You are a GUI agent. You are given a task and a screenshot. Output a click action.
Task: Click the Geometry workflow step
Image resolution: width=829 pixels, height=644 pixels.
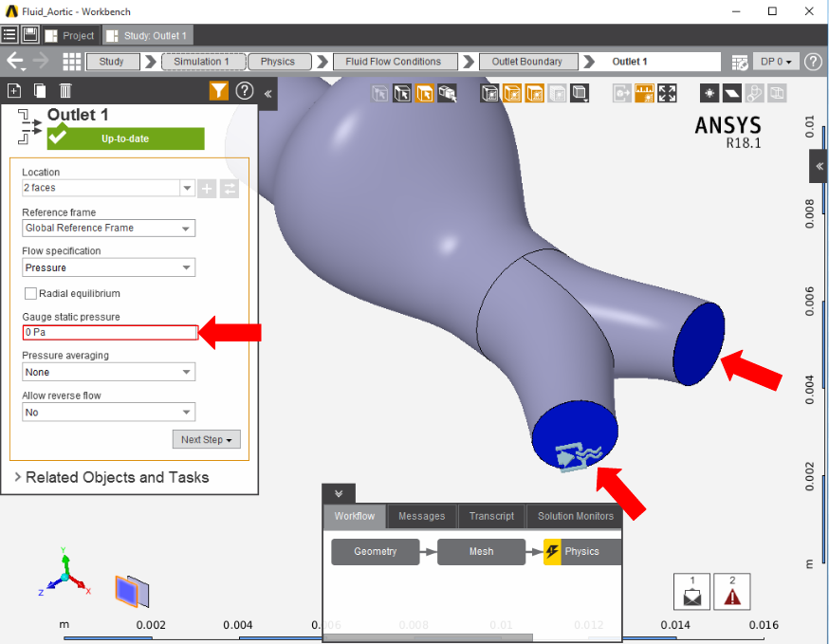tap(376, 551)
